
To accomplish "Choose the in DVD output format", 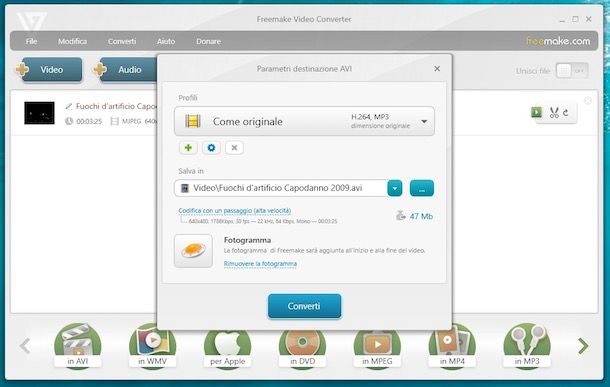I will point(302,348).
